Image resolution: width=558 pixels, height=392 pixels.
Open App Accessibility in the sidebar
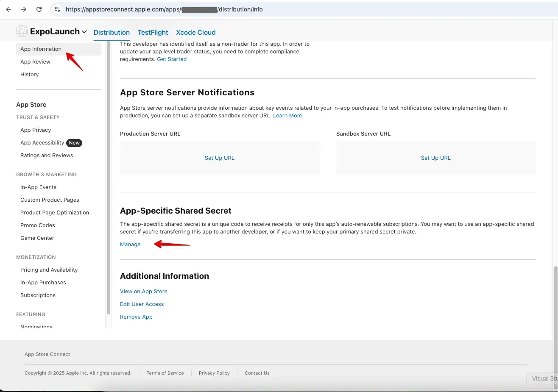[x=42, y=143]
